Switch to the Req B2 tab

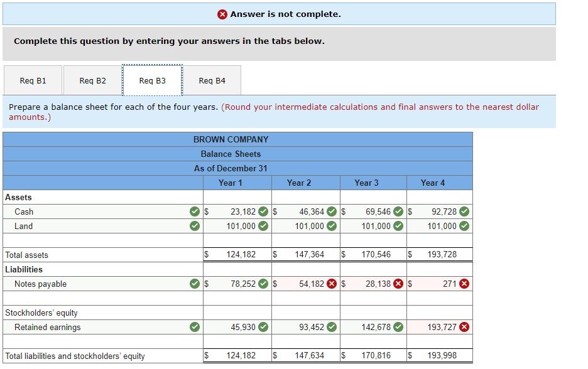point(93,80)
